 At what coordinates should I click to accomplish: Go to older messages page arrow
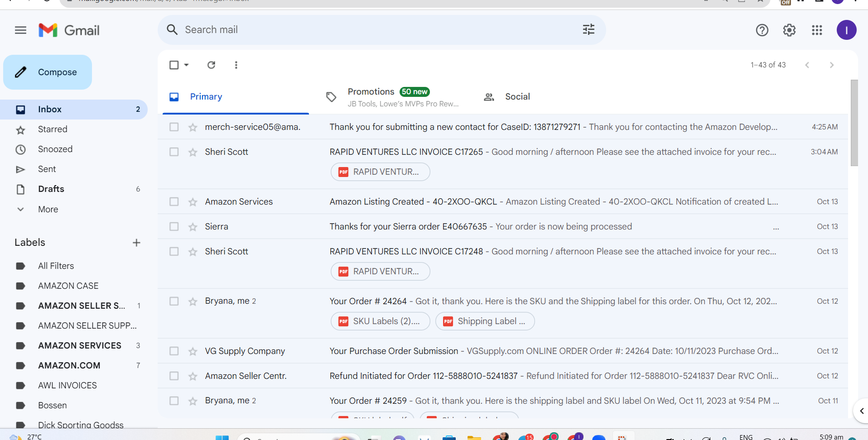coord(831,65)
